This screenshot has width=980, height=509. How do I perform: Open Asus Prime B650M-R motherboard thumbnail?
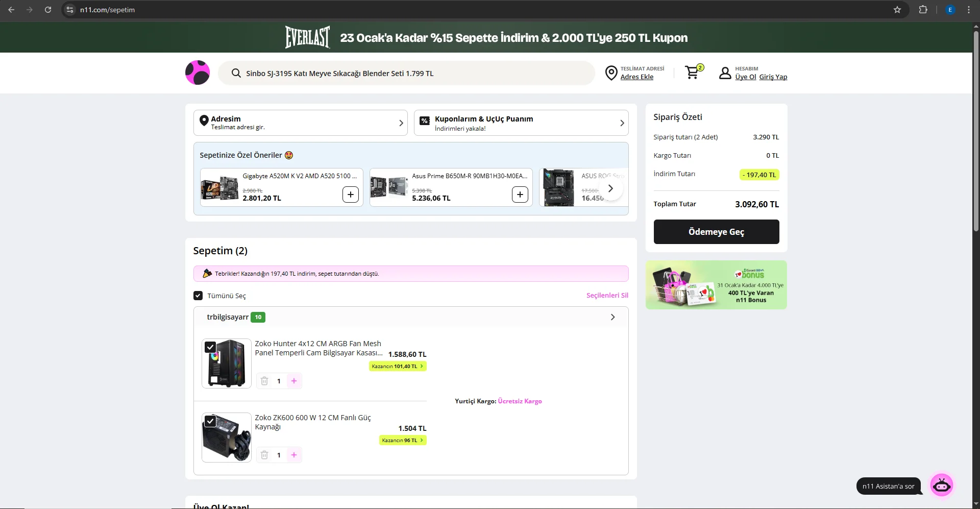pos(389,188)
